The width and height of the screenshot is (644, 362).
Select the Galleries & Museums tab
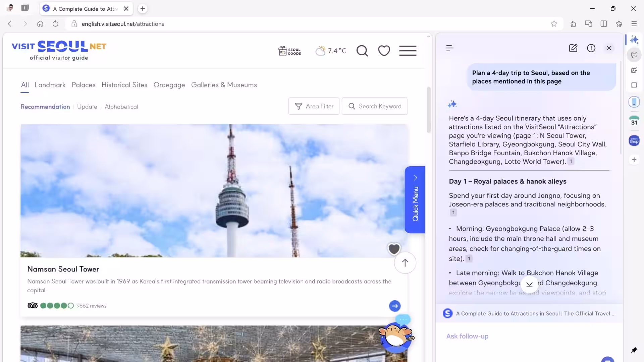224,85
